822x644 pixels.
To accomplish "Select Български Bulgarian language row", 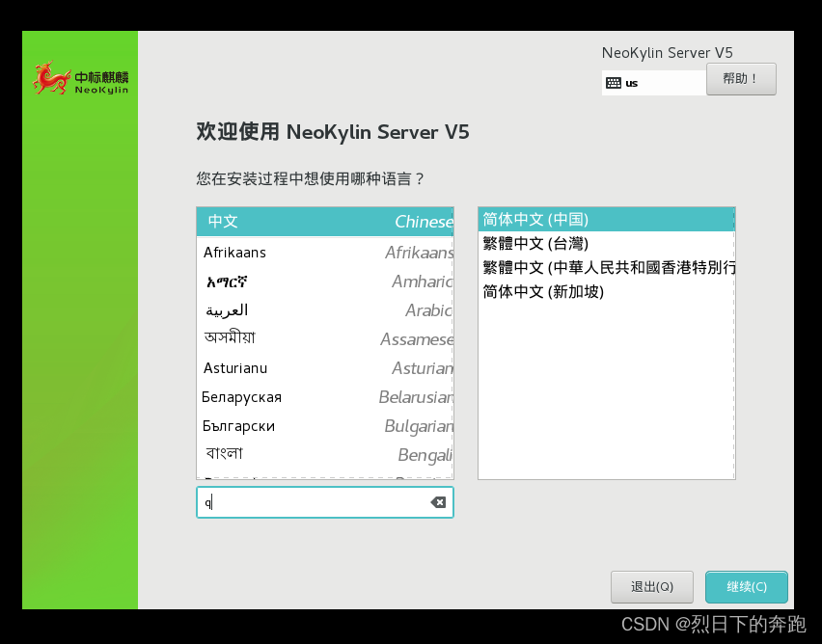I will (325, 426).
